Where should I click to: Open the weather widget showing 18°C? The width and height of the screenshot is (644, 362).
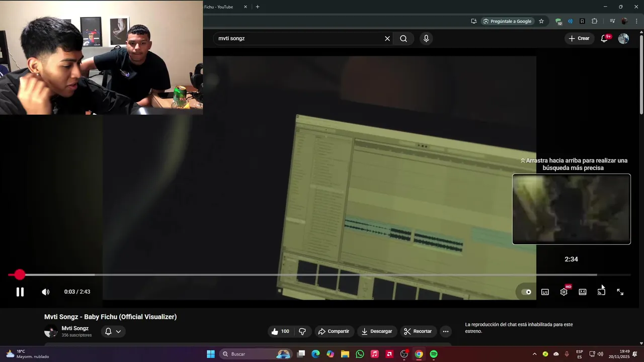pyautogui.click(x=28, y=354)
